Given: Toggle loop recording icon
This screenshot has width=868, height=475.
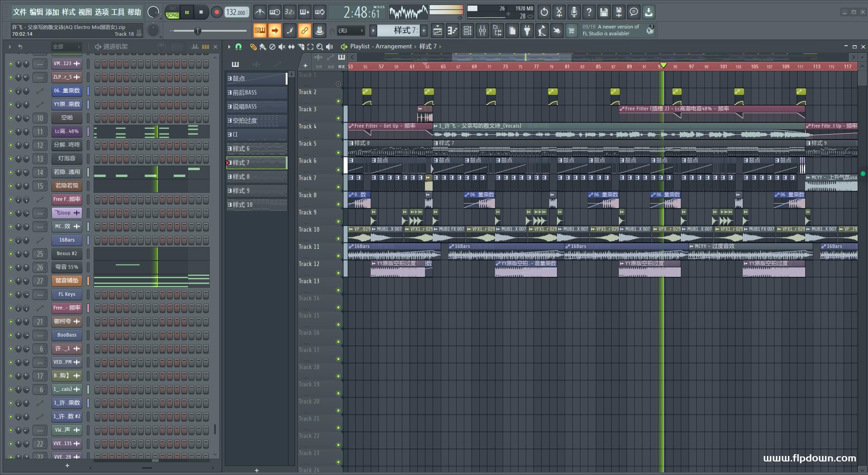Looking at the screenshot, I should point(320,12).
